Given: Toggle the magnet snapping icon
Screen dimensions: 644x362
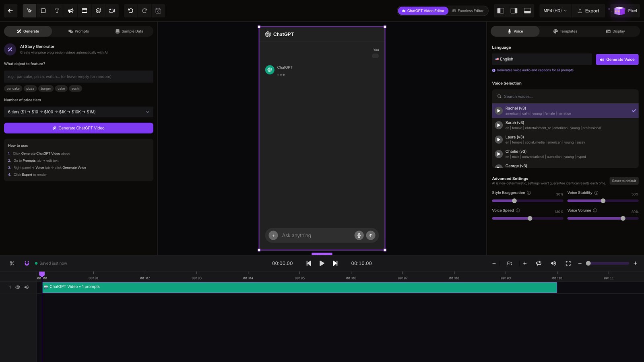Looking at the screenshot, I should pyautogui.click(x=27, y=263).
